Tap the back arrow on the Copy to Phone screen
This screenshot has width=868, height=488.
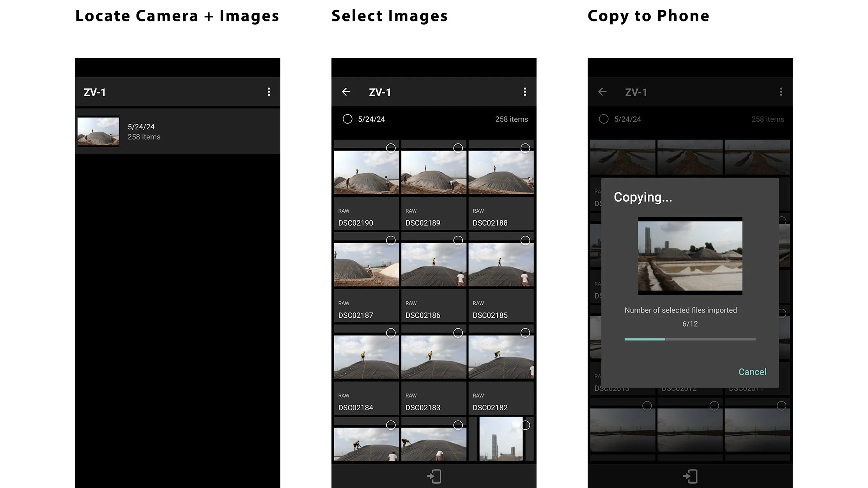click(602, 92)
